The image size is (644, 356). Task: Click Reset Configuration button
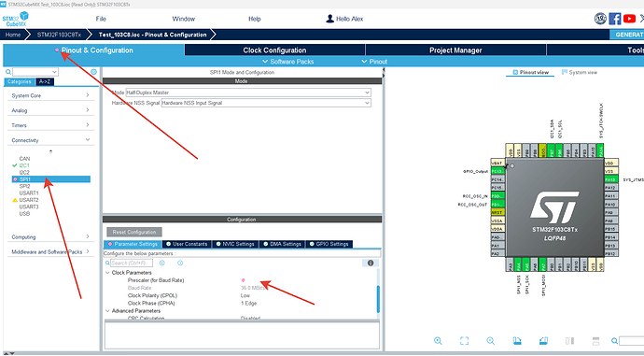click(134, 232)
